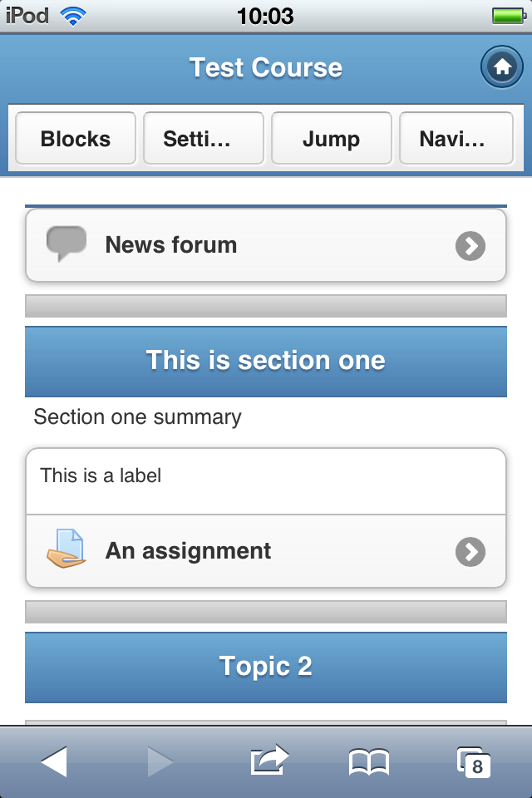
Task: Tap the chevron arrow beside An assignment
Action: [470, 552]
